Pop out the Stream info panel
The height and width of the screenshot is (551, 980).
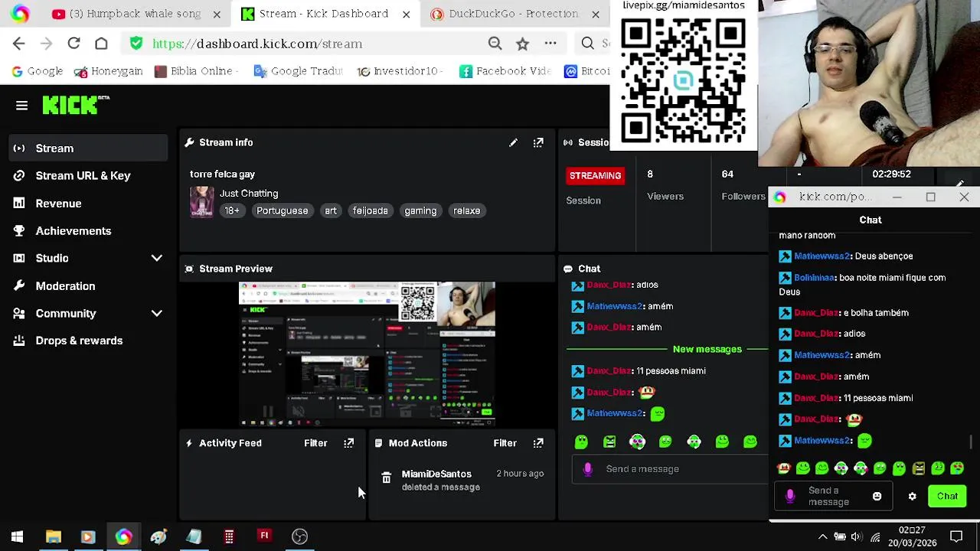click(538, 143)
